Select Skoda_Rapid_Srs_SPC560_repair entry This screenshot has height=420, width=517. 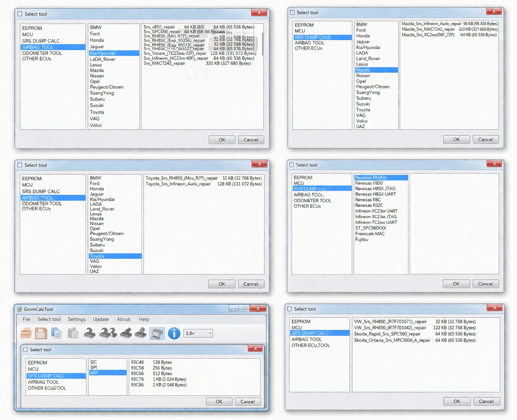(387, 334)
